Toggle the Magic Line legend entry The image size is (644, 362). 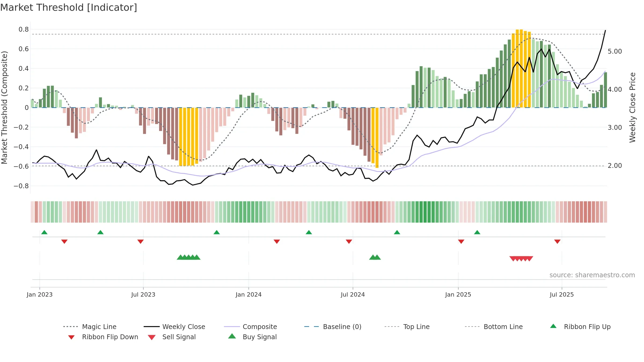[90, 327]
